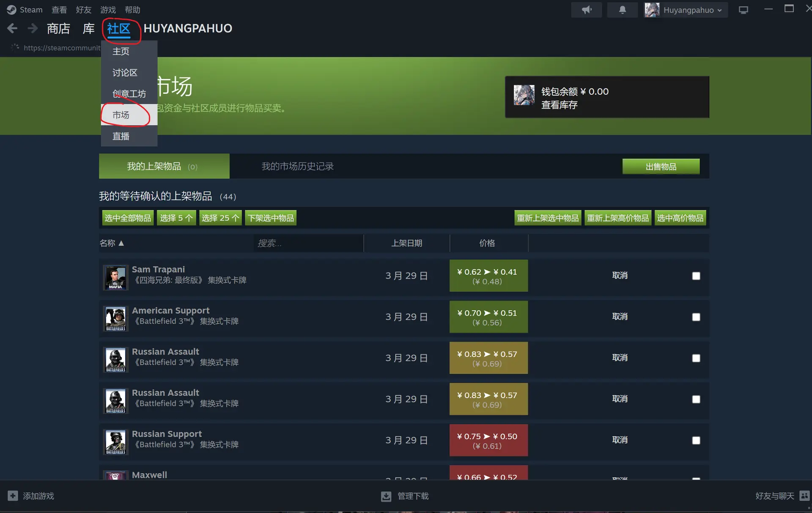
Task: Tick the Russian Support listing checkbox
Action: point(696,440)
